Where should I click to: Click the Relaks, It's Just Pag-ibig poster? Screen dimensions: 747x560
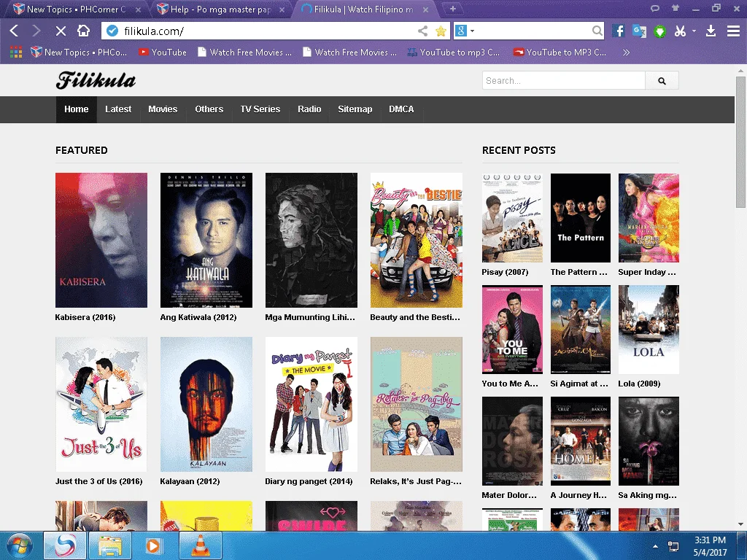417,404
